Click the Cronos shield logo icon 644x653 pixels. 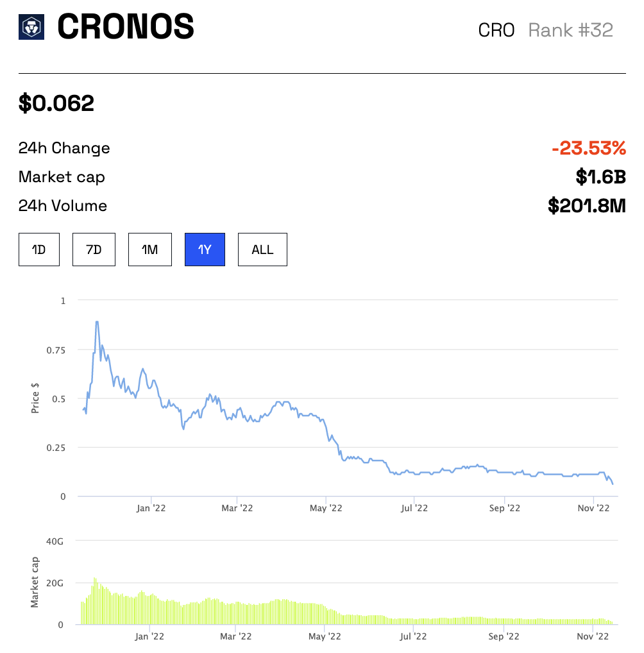tap(30, 26)
